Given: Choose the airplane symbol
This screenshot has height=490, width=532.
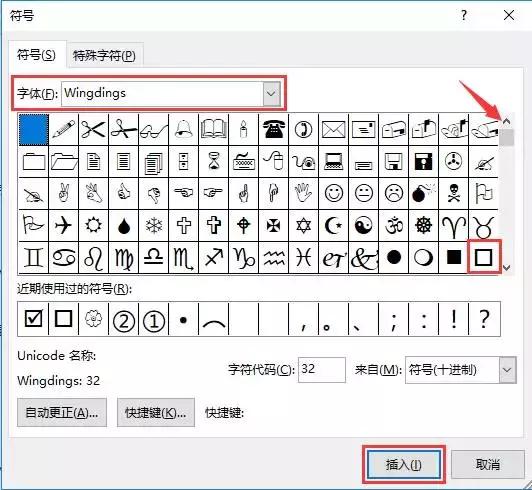Looking at the screenshot, I should tap(63, 225).
